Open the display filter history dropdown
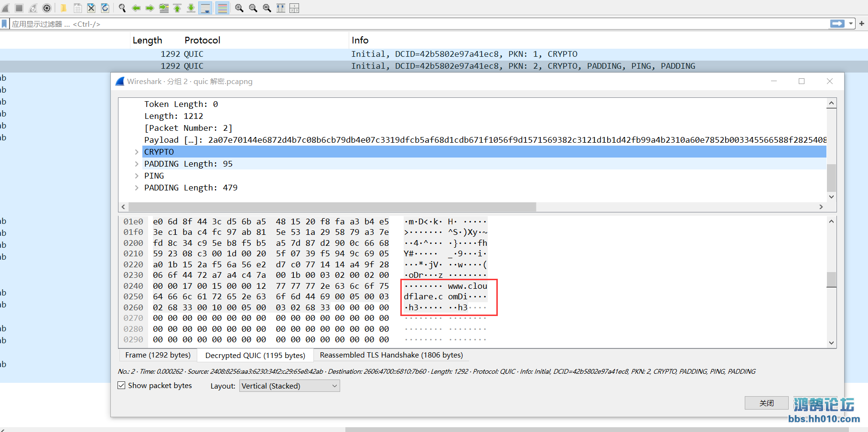The image size is (868, 432). [x=851, y=24]
